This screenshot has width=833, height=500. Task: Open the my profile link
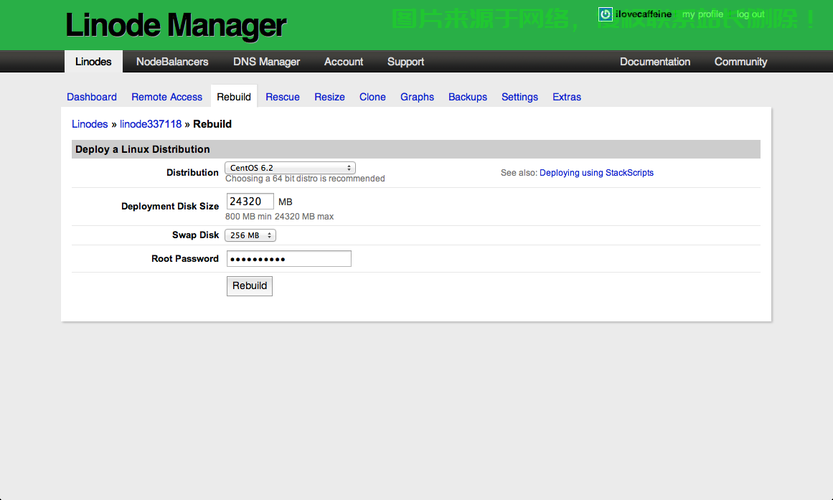[x=702, y=14]
